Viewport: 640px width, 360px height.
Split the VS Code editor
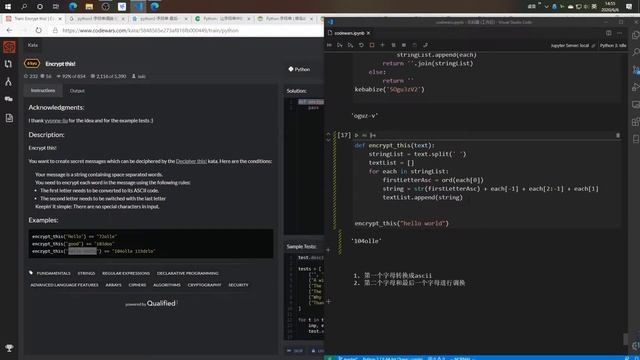pyautogui.click(x=609, y=33)
